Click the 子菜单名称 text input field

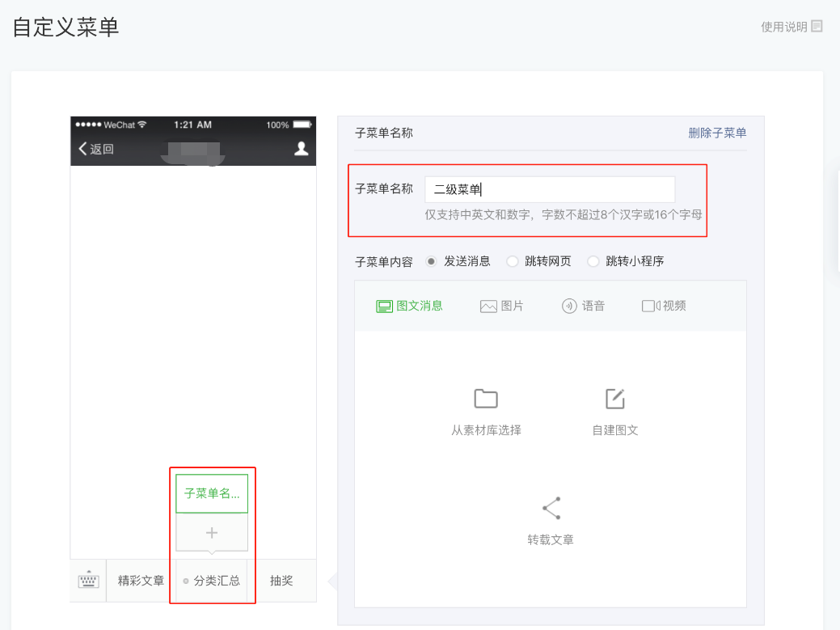click(550, 189)
